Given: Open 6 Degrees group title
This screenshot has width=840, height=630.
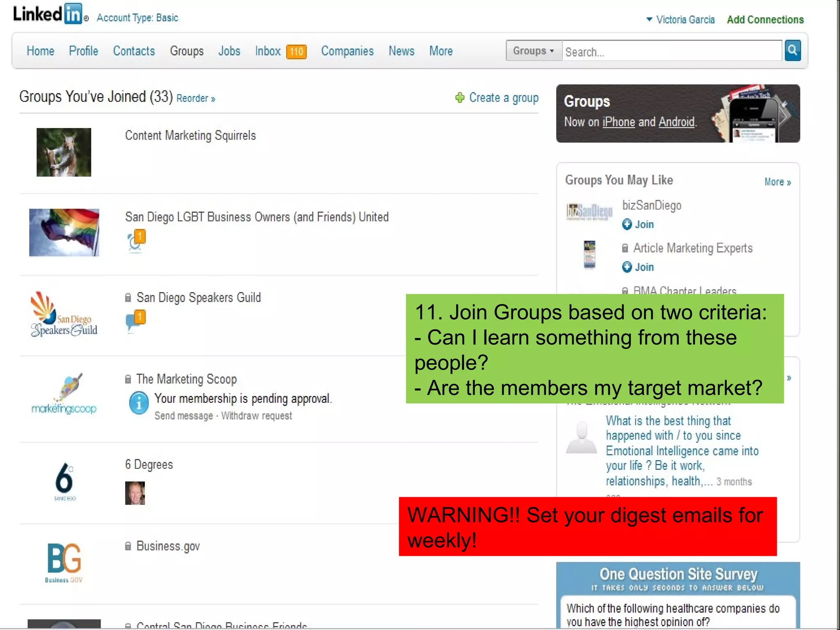Looking at the screenshot, I should 149,465.
